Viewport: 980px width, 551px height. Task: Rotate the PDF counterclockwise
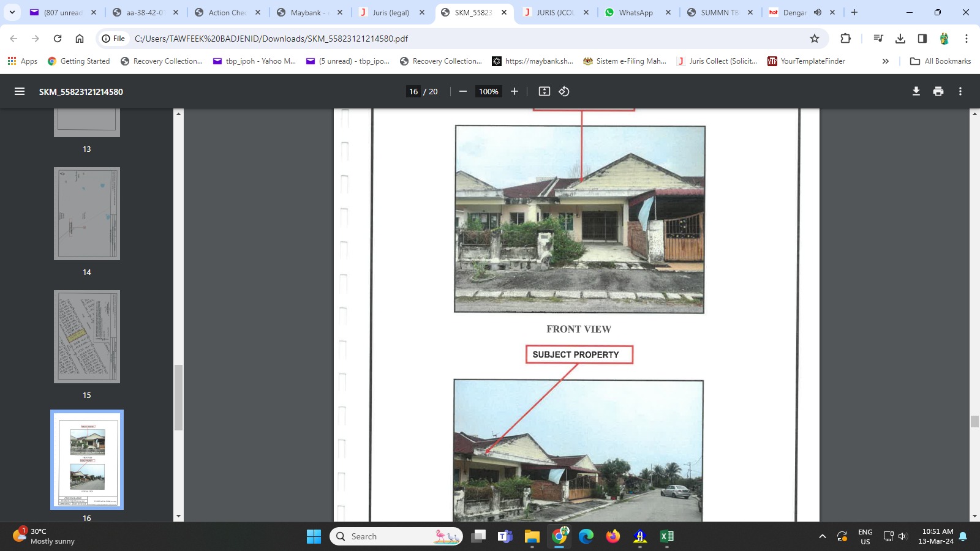coord(564,91)
